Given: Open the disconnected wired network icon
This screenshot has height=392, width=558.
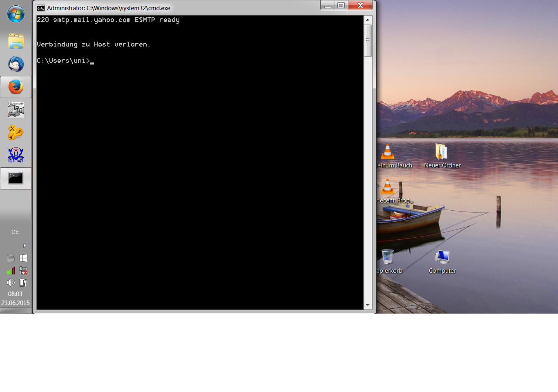Looking at the screenshot, I should coord(23,270).
